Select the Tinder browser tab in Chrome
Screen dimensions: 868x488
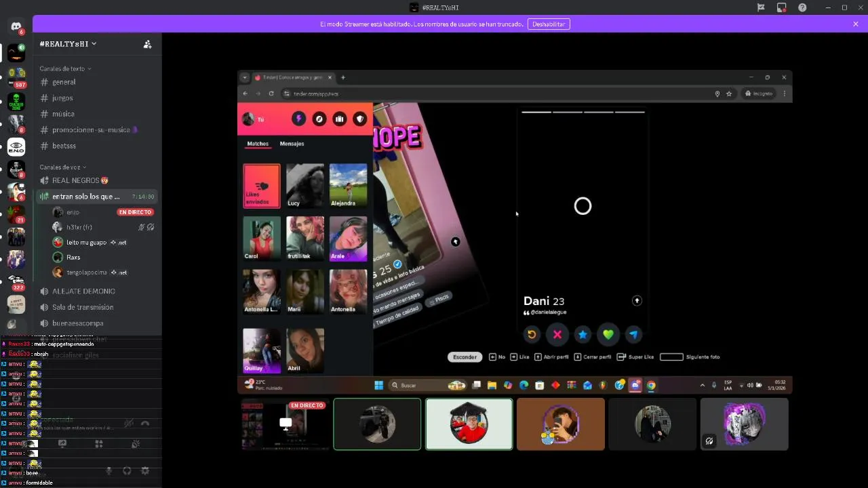pyautogui.click(x=294, y=77)
